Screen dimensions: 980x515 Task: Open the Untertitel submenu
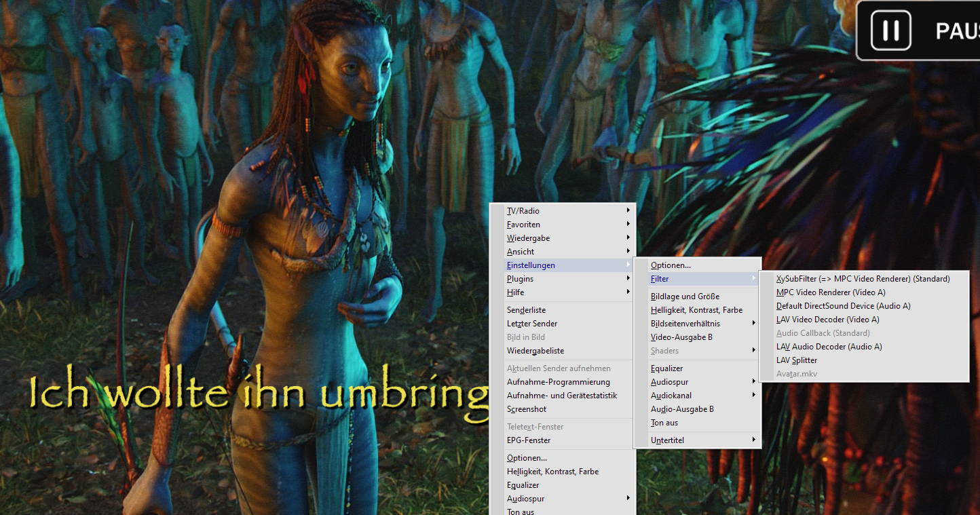pos(667,440)
